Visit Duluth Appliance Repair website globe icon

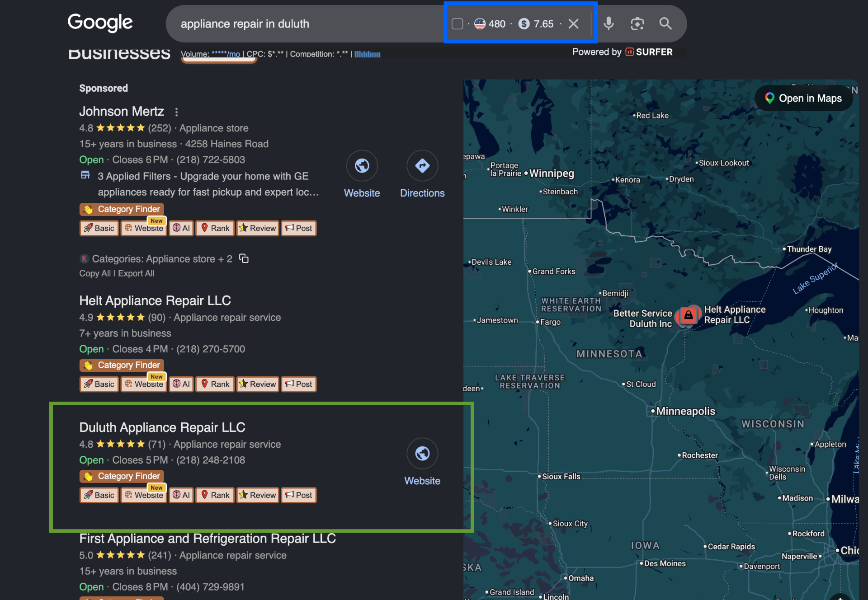click(x=422, y=454)
